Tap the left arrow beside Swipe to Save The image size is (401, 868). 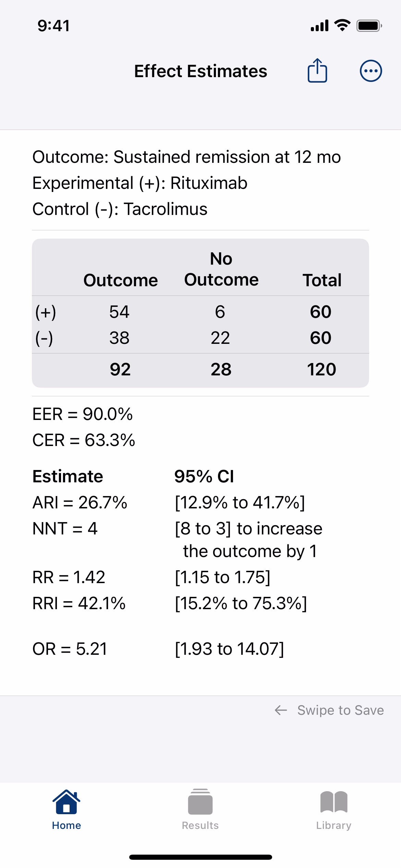pos(281,710)
